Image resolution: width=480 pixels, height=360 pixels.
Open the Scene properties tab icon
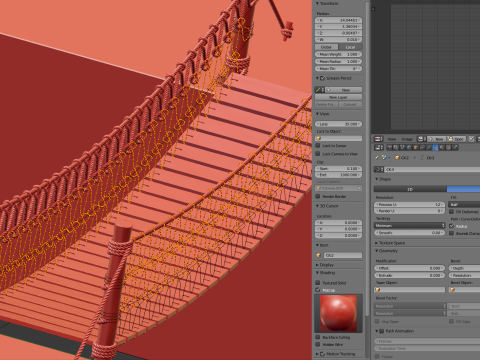point(402,147)
